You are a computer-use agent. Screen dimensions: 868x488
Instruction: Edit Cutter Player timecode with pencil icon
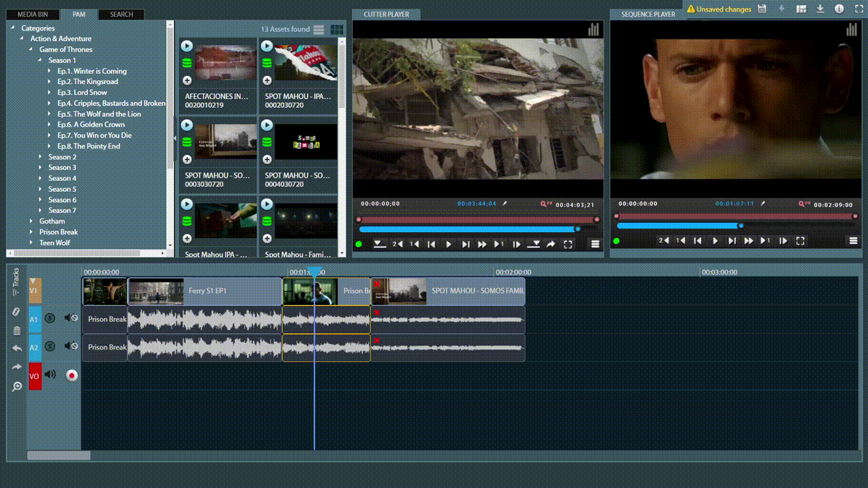pos(505,203)
